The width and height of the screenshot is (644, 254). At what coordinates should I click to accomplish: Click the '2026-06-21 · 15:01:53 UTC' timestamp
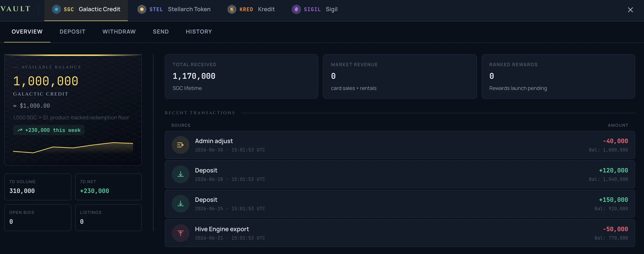[230, 238]
